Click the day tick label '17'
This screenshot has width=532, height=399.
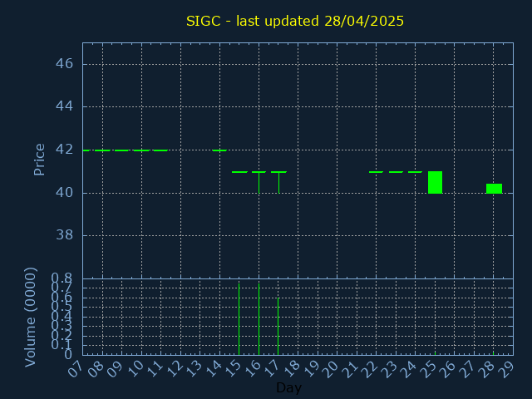272,369
